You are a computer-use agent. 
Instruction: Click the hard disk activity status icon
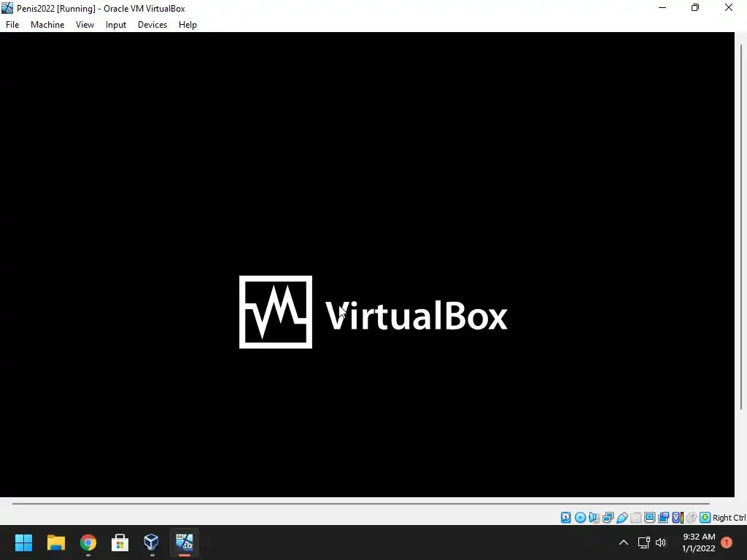[565, 518]
